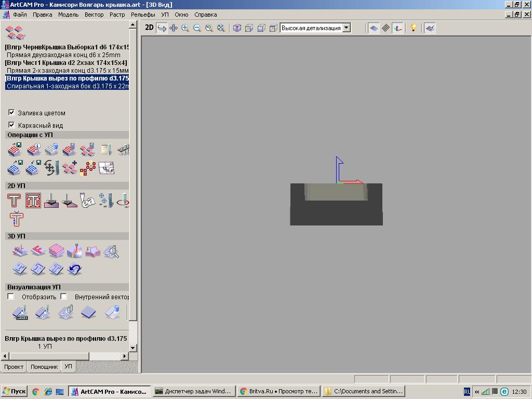This screenshot has height=399, width=532.
Task: Expand the 'Высокая детализация' dropdown
Action: [347, 28]
